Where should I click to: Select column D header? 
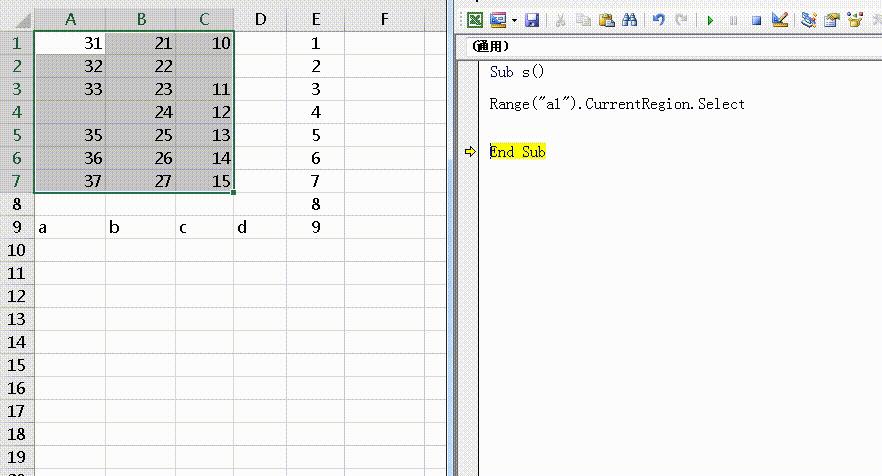(260, 20)
